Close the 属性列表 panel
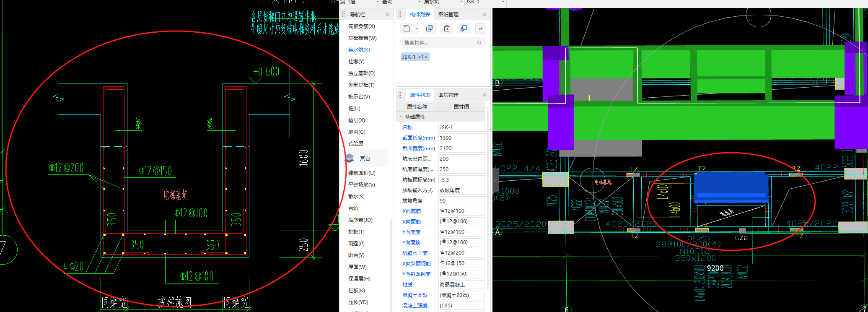868x312 pixels. click(485, 95)
